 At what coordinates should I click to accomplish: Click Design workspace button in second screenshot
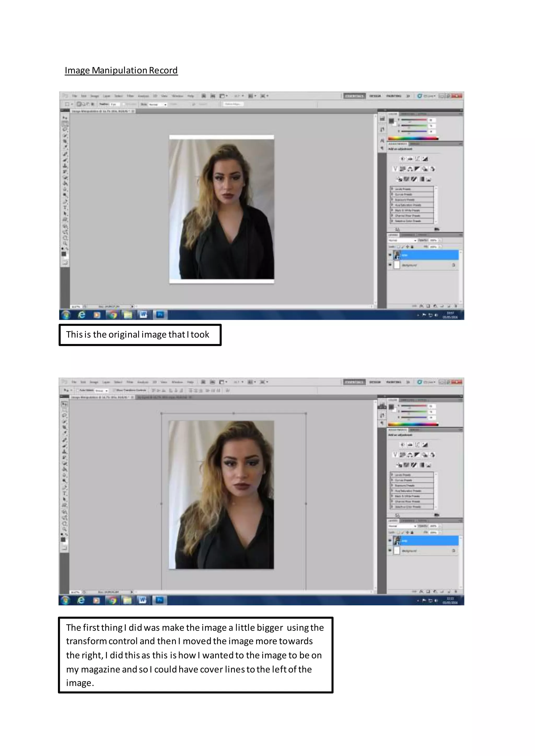pos(375,382)
